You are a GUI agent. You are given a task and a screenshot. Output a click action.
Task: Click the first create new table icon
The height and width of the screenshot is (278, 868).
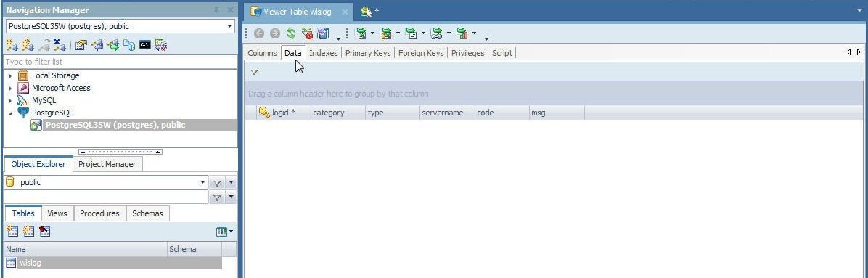12,231
